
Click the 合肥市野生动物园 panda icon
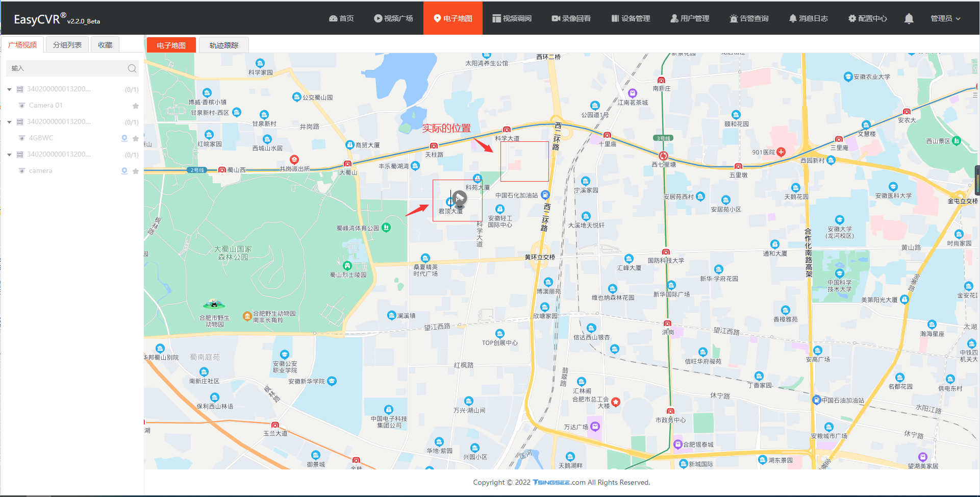(214, 305)
